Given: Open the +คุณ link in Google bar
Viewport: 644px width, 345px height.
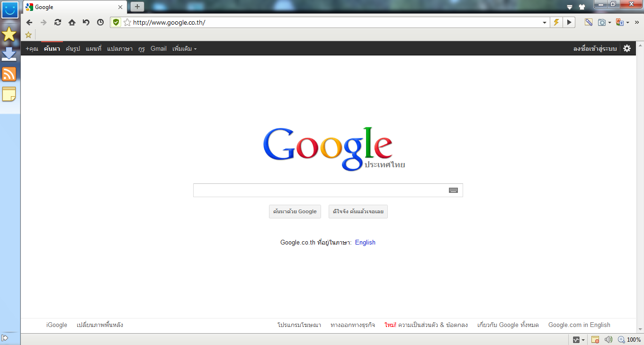Looking at the screenshot, I should 32,48.
